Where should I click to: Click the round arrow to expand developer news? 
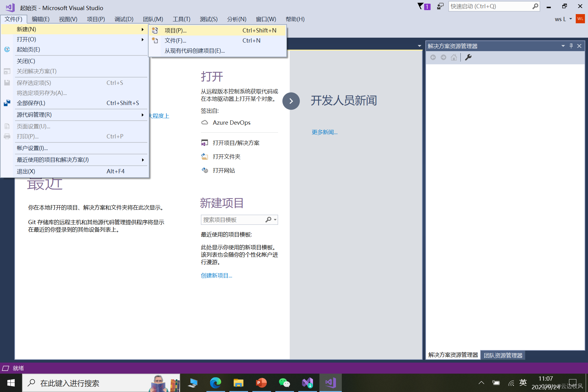(x=291, y=101)
